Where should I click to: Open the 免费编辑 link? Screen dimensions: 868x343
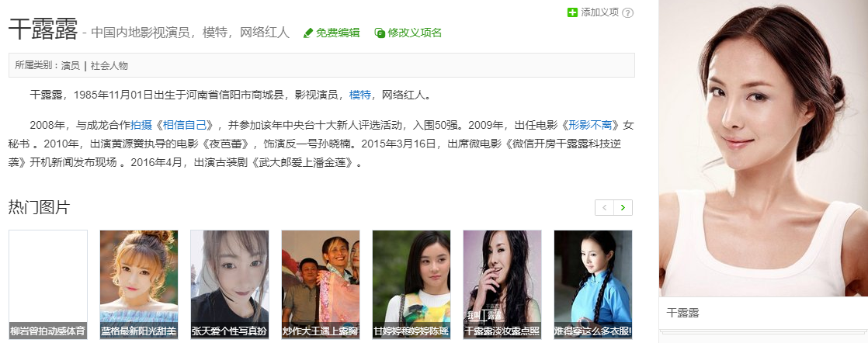coord(338,33)
